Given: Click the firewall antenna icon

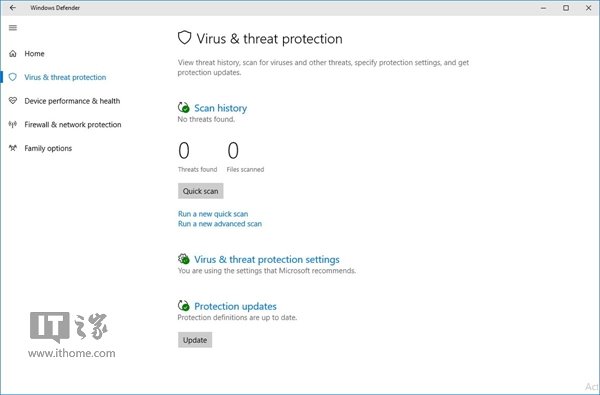Looking at the screenshot, I should click(13, 124).
